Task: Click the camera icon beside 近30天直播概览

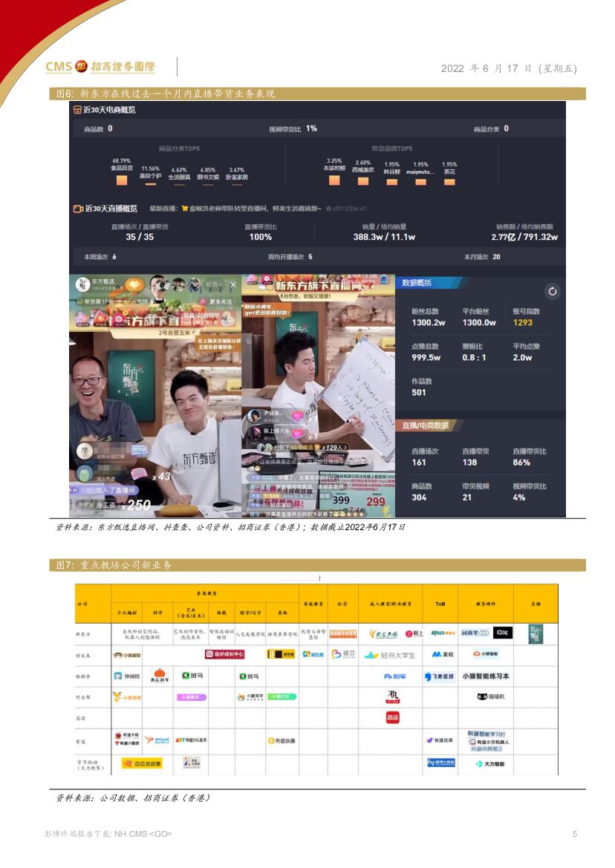Action: [x=78, y=209]
